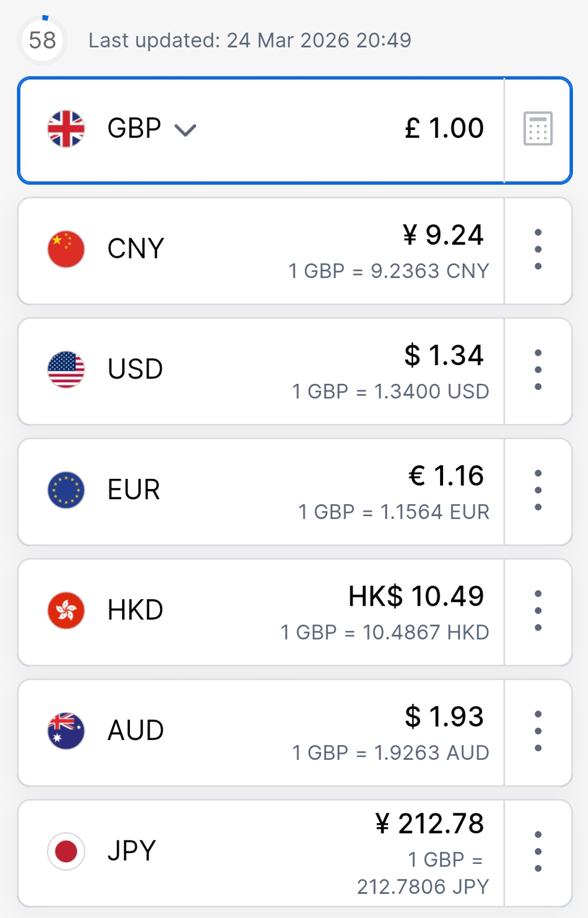Edit the £ 1.00 amount field

(444, 128)
